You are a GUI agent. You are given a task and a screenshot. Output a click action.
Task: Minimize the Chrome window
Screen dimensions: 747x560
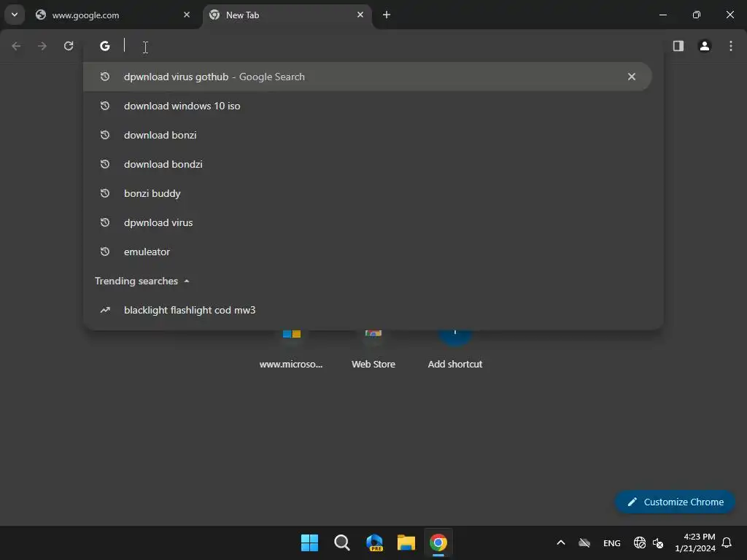coord(662,15)
